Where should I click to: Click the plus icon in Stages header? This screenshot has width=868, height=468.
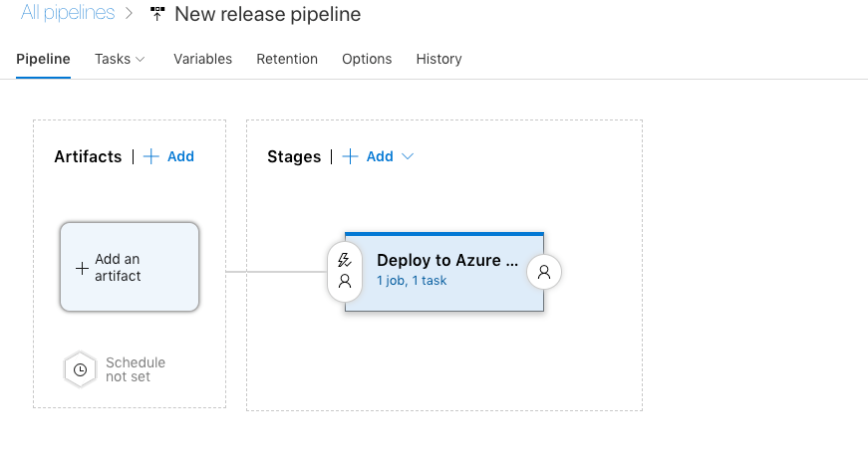click(350, 156)
